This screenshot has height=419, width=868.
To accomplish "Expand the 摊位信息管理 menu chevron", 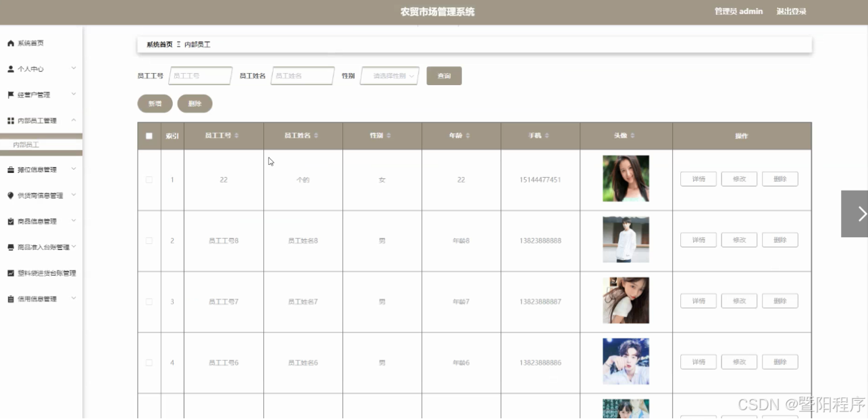I will [74, 169].
